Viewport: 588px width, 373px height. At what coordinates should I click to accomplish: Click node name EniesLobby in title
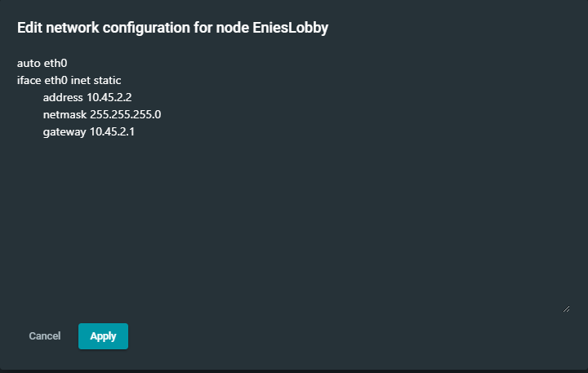point(290,28)
